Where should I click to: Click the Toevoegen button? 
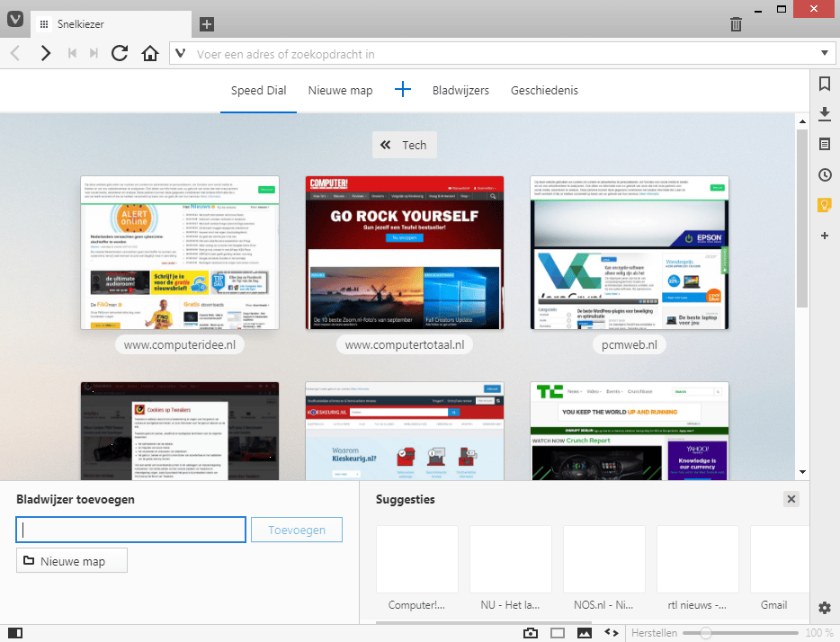[x=297, y=531]
